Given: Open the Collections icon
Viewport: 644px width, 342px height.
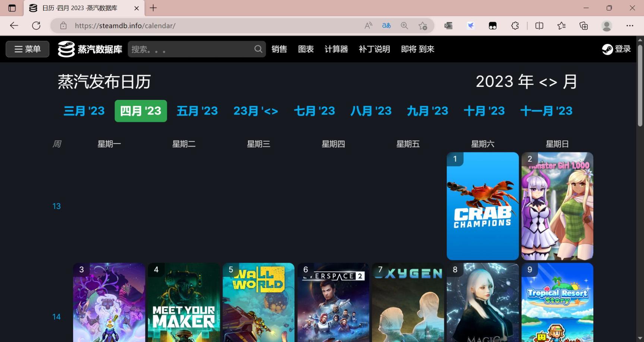Looking at the screenshot, I should tap(584, 26).
